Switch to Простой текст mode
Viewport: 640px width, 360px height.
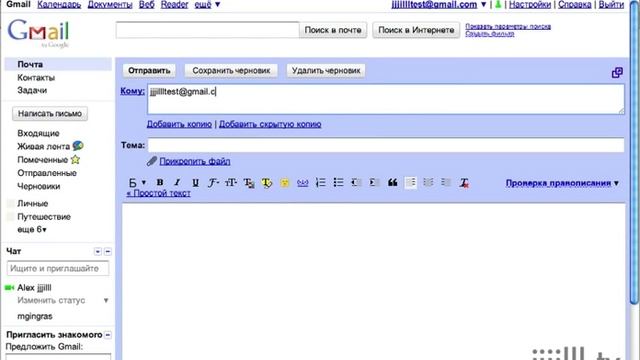click(158, 193)
